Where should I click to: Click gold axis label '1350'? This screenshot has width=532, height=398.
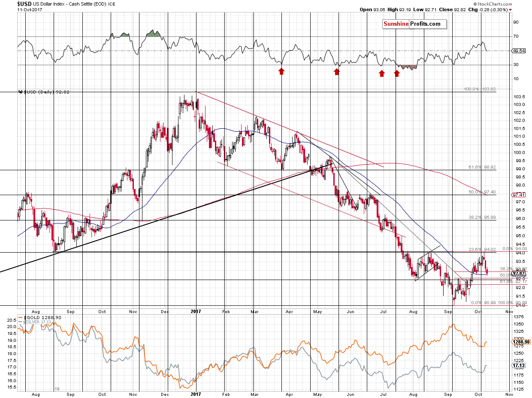(519, 324)
